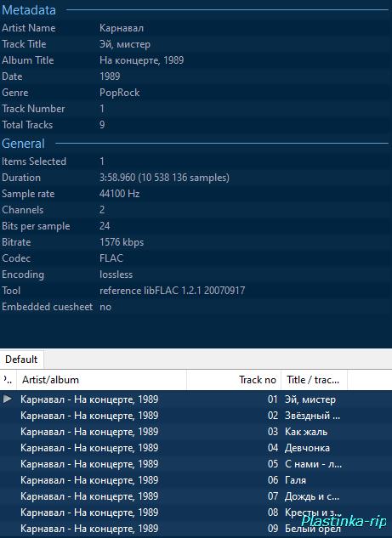Click the Genre value PopRock

(x=119, y=93)
